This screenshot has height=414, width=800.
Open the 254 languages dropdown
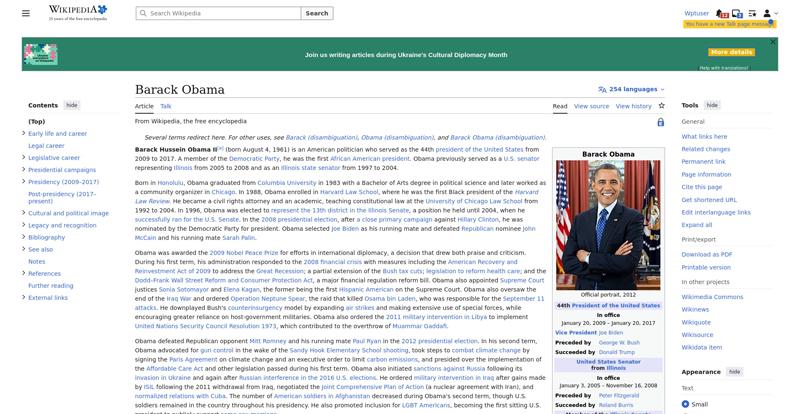pos(632,89)
